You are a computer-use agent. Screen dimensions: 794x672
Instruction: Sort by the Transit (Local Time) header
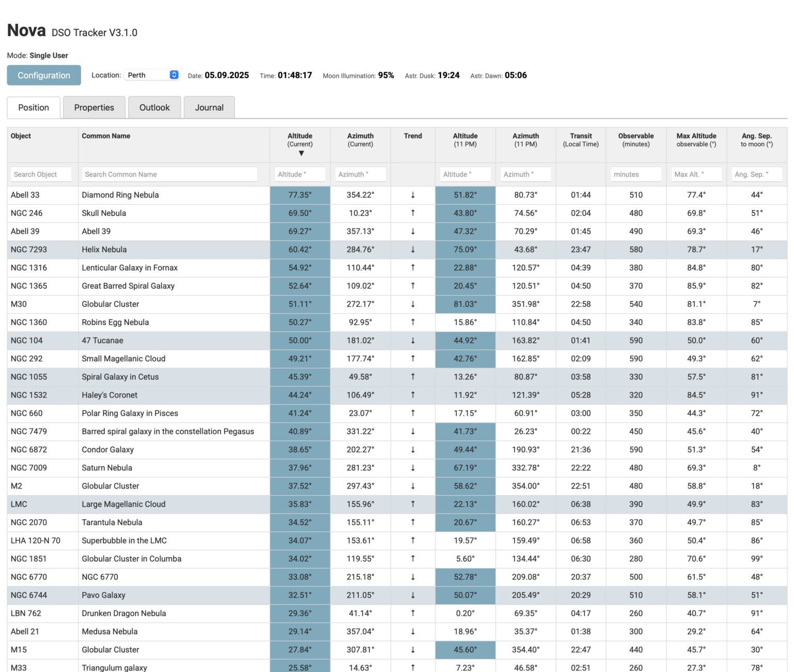click(581, 140)
